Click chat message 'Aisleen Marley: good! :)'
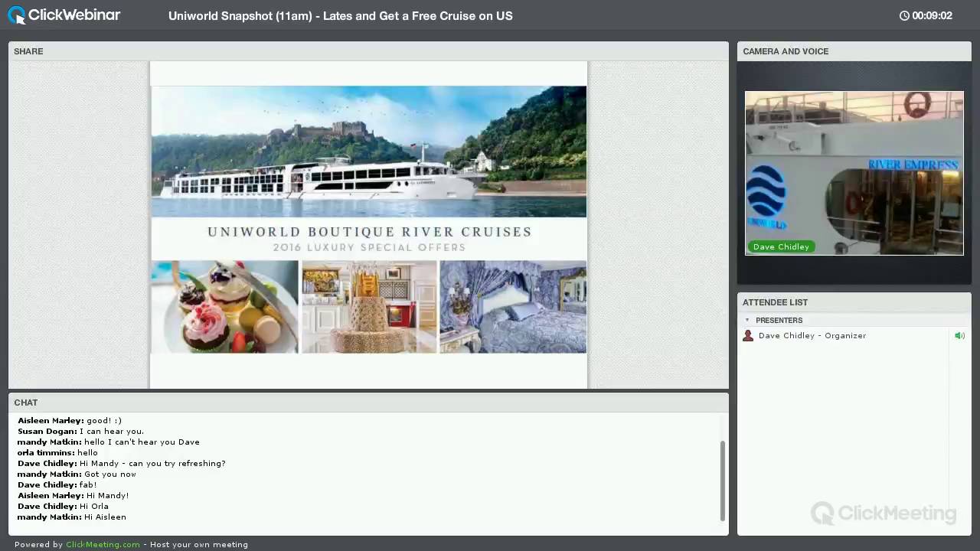This screenshot has width=980, height=551. click(x=70, y=421)
